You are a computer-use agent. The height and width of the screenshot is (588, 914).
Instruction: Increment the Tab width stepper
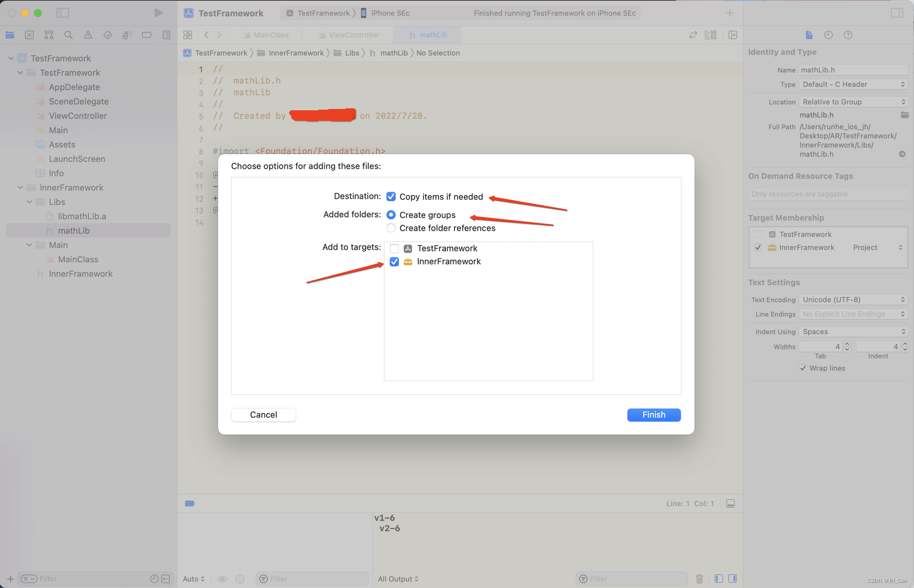(x=847, y=343)
